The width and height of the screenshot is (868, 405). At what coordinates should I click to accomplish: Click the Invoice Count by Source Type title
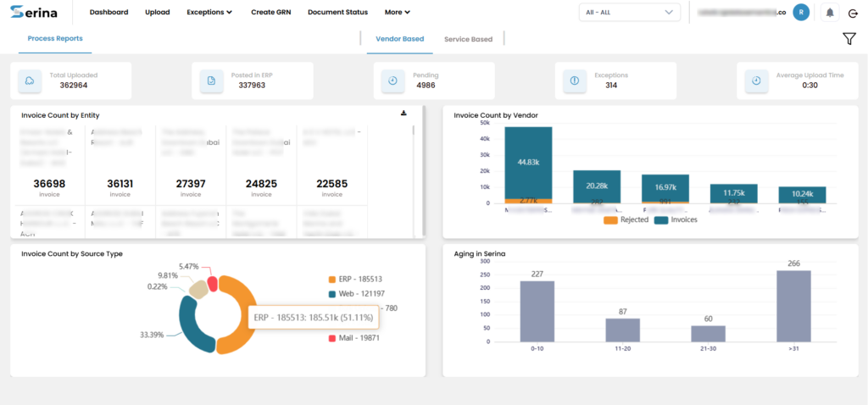click(72, 253)
